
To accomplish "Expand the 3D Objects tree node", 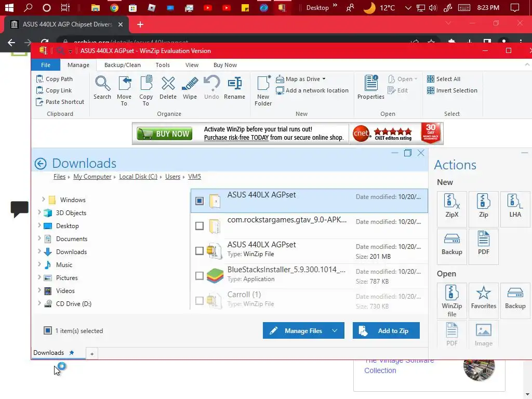I will (x=39, y=212).
